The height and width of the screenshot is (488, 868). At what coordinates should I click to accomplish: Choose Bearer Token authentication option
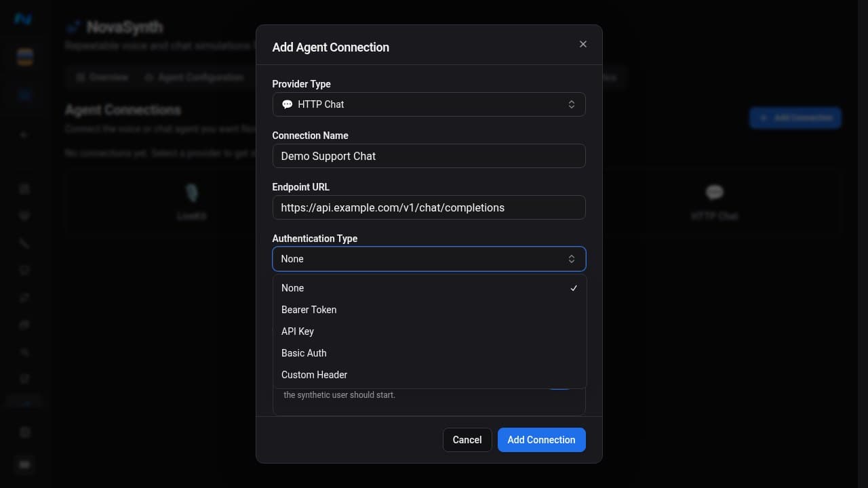[x=429, y=310]
